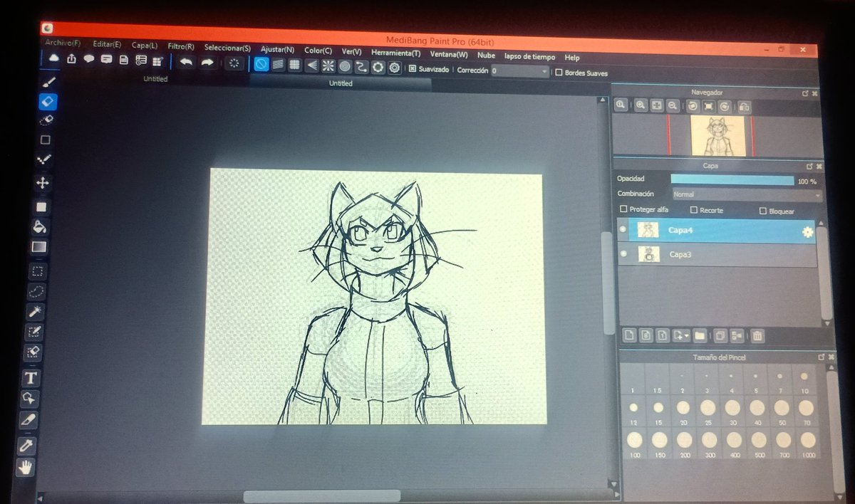Viewport: 855px width, 504px height.
Task: Open the Seleccionar menu
Action: [x=227, y=48]
